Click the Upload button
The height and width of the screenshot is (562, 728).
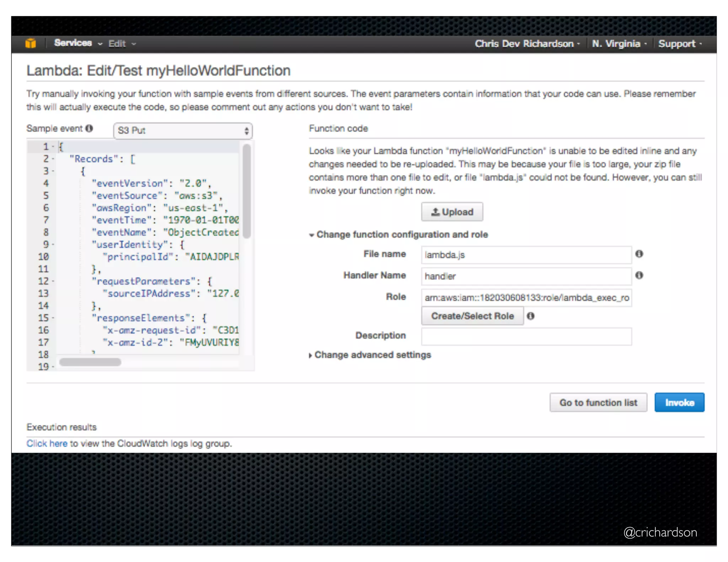[452, 212]
